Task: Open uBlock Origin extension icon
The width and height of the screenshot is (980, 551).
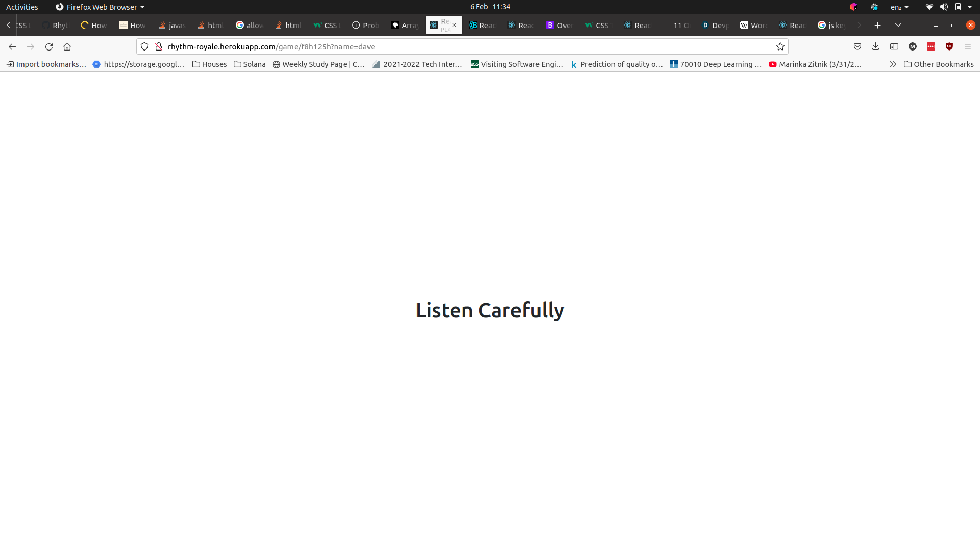Action: pos(949,46)
